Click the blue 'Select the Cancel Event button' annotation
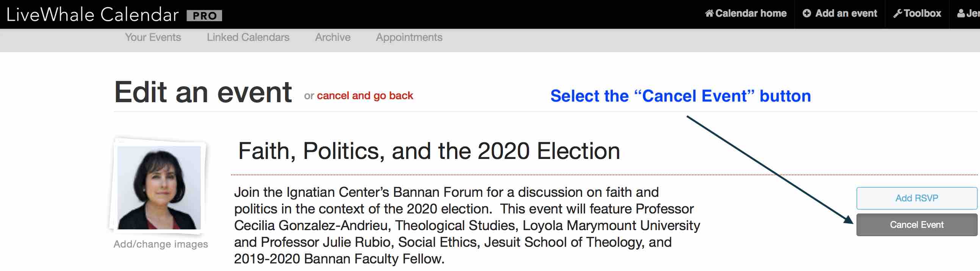Image resolution: width=980 pixels, height=271 pixels. click(x=680, y=96)
